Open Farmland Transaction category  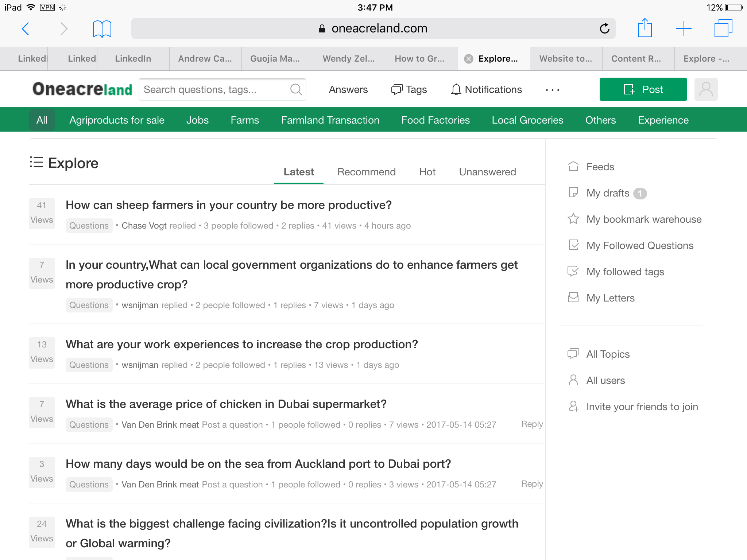click(x=330, y=120)
